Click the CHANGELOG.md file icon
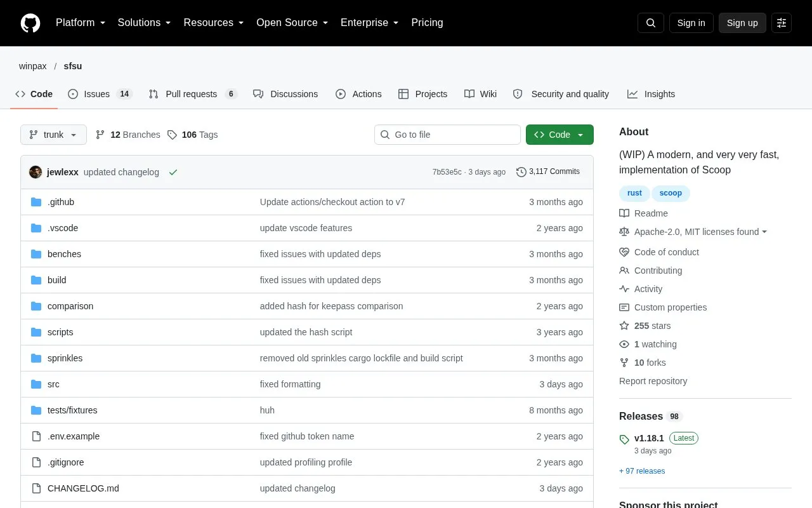 click(x=36, y=488)
